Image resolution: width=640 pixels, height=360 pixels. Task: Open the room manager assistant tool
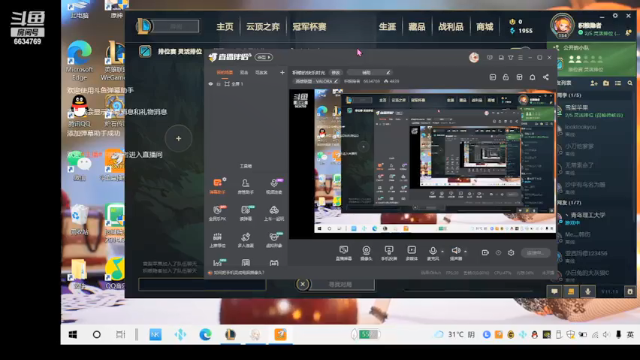(245, 186)
